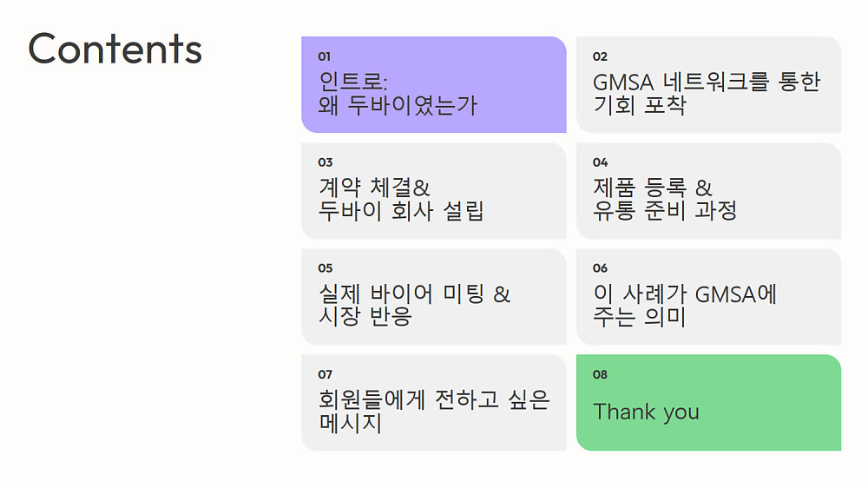868x488 pixels.
Task: Click the "계약 체결&" text line
Action: [374, 188]
